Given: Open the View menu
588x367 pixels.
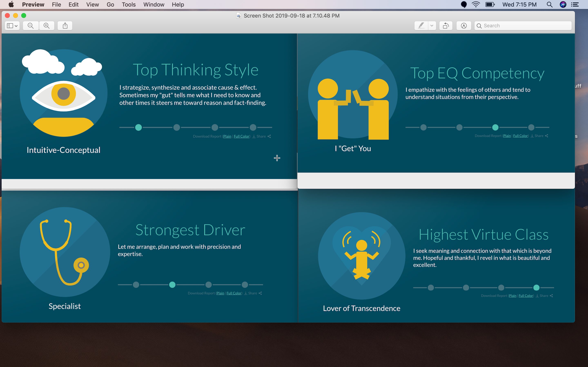Looking at the screenshot, I should point(92,5).
